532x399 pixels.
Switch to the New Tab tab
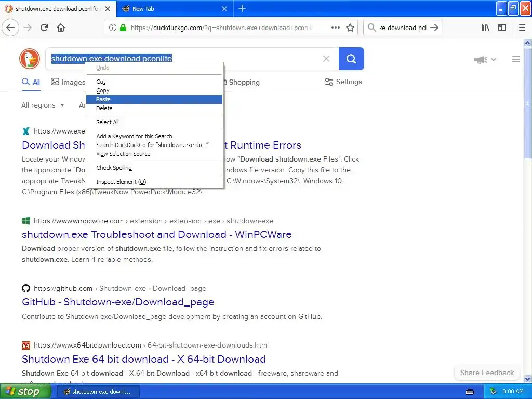click(175, 9)
